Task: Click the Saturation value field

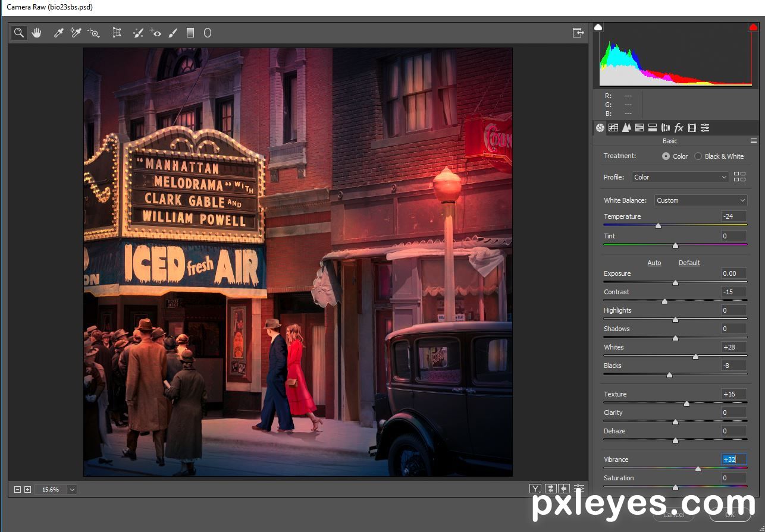Action: coord(733,478)
